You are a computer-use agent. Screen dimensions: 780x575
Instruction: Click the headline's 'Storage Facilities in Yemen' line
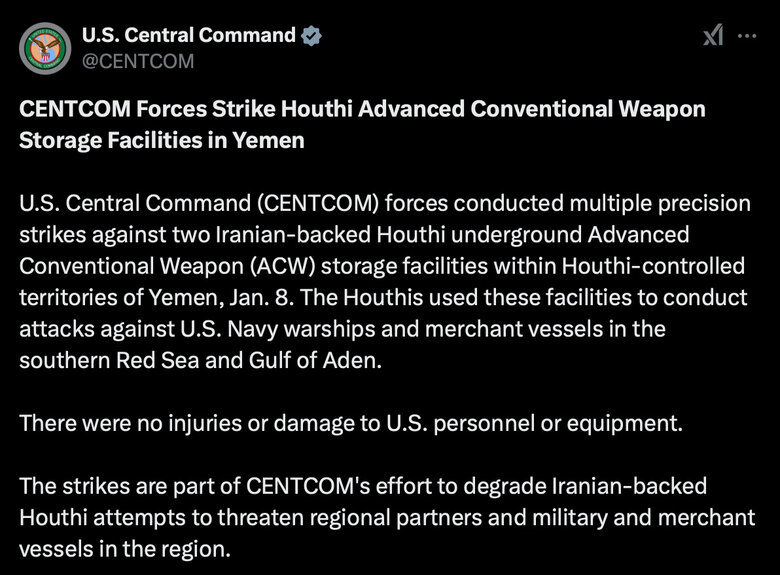162,140
